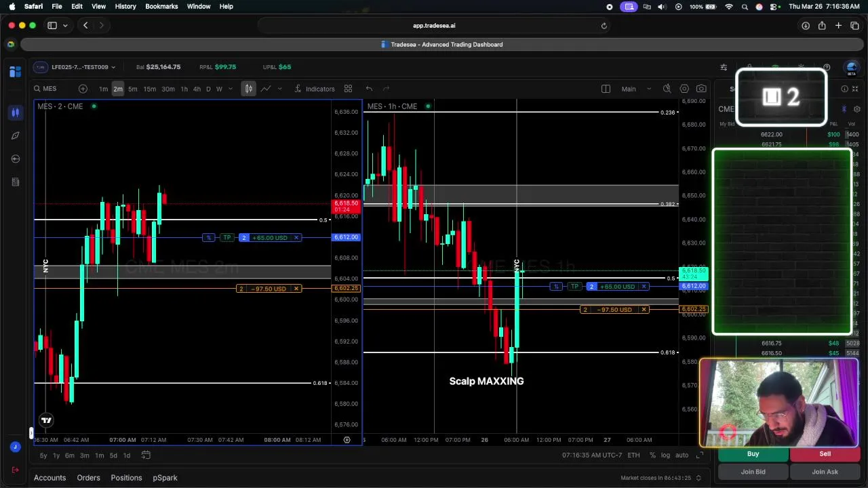The height and width of the screenshot is (488, 868).
Task: Select the pen drawing icon in left sidebar
Action: (15, 136)
